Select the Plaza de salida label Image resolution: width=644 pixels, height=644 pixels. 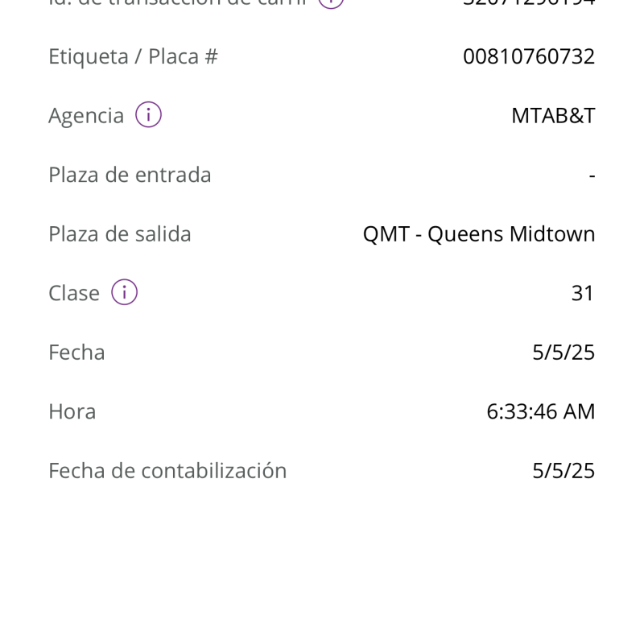(x=120, y=233)
